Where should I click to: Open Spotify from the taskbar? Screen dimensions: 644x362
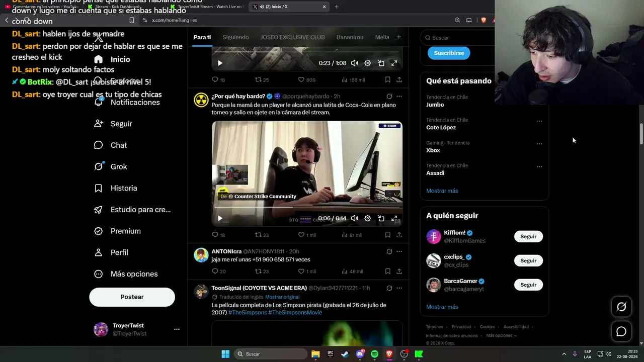(x=374, y=354)
